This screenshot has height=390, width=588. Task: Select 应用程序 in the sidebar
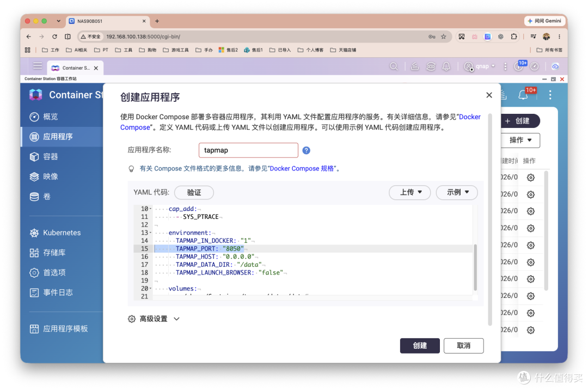pos(62,137)
